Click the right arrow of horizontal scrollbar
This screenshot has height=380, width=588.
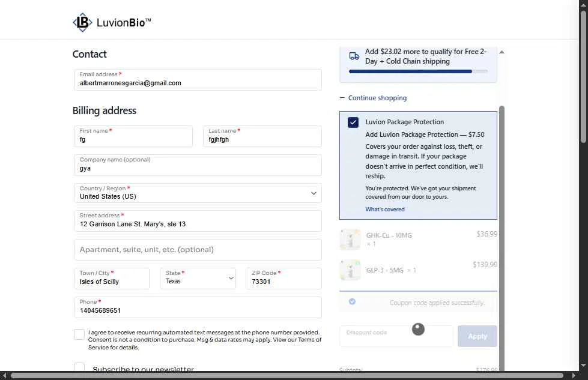tap(574, 376)
